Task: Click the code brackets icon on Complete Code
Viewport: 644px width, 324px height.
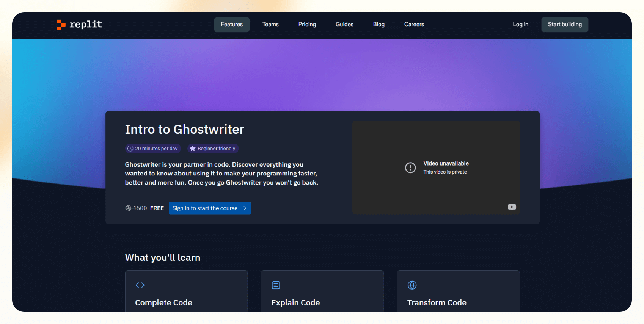Action: click(x=140, y=285)
